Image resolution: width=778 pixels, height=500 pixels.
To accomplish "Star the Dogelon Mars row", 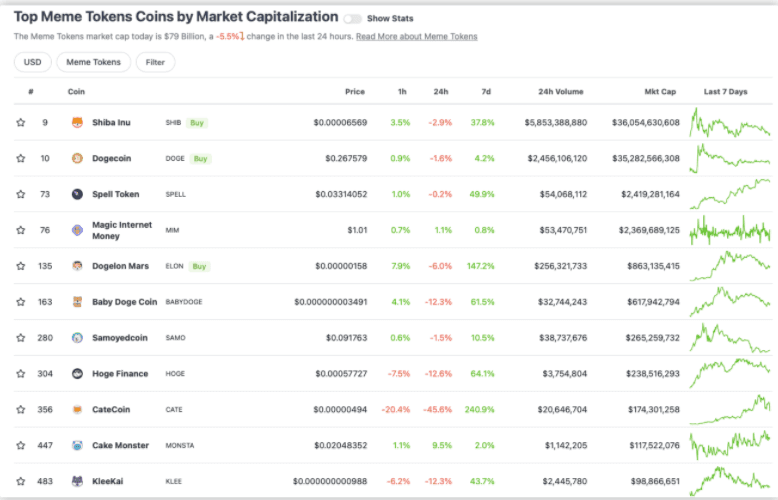I will coord(20,266).
